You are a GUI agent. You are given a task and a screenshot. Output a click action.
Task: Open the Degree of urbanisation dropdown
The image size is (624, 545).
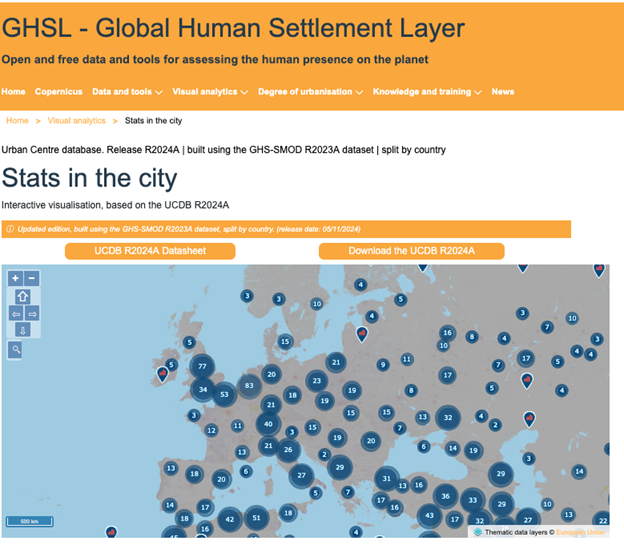(x=310, y=92)
